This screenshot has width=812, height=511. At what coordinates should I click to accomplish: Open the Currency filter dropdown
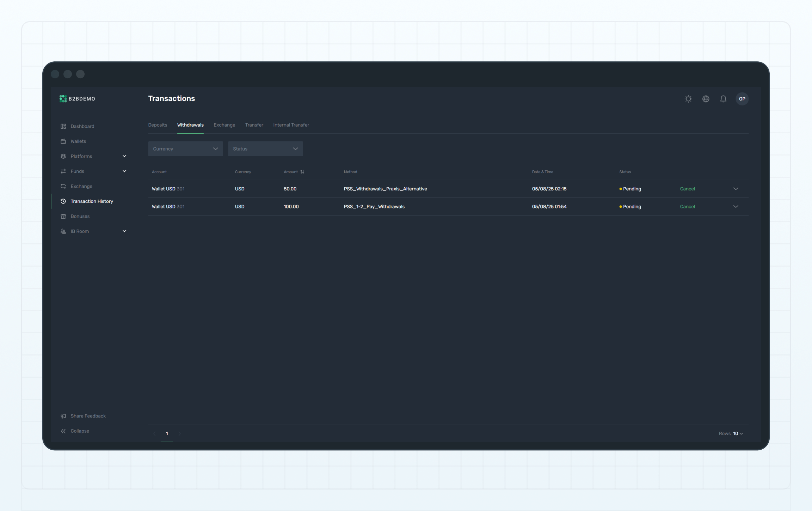click(x=185, y=149)
